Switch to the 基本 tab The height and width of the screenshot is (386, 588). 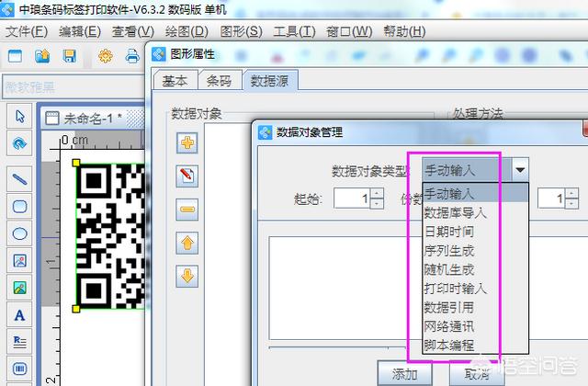[x=175, y=81]
